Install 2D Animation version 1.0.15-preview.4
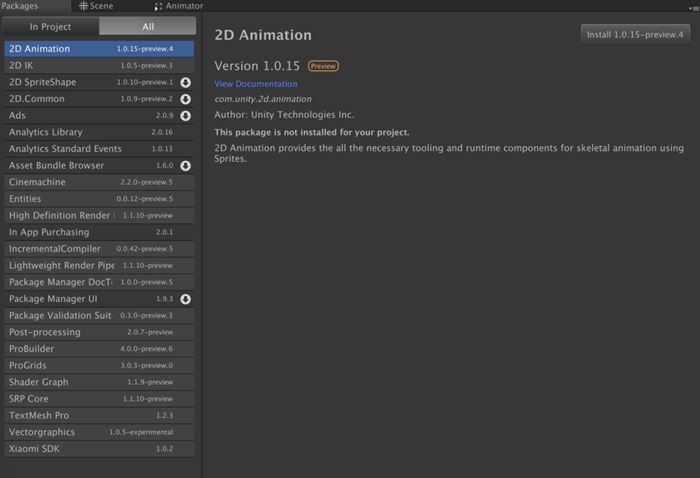700x478 pixels. (x=635, y=34)
